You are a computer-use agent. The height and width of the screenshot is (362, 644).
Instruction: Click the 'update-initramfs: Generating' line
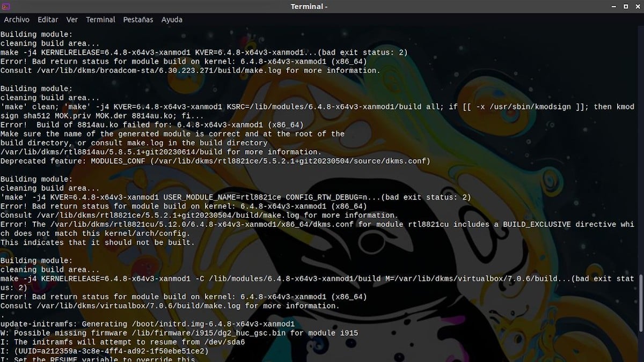tap(147, 324)
